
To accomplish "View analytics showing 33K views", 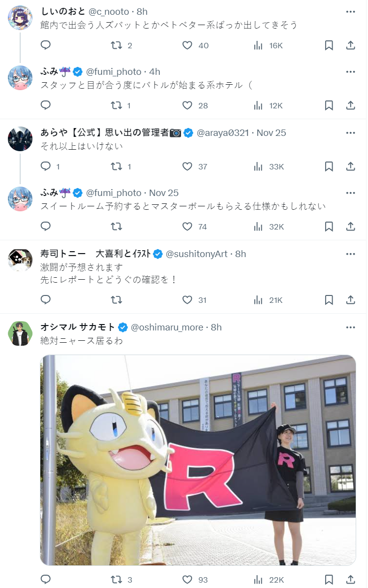I will (x=269, y=166).
